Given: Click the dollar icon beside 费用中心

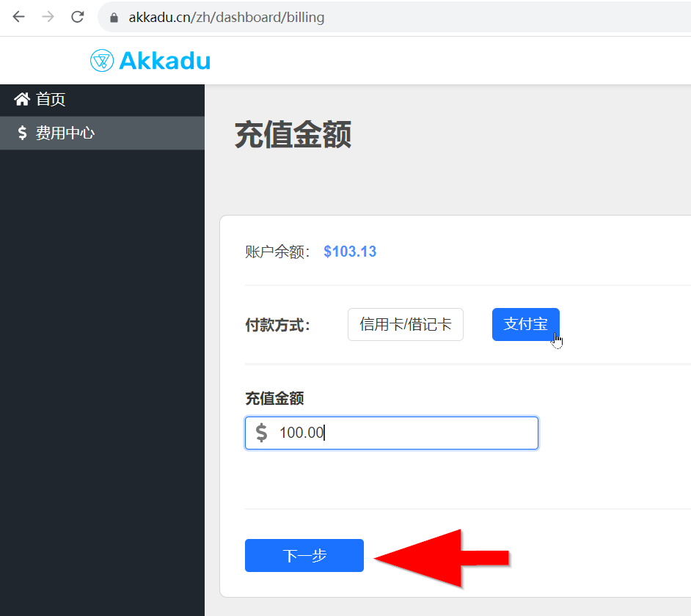Looking at the screenshot, I should (22, 133).
